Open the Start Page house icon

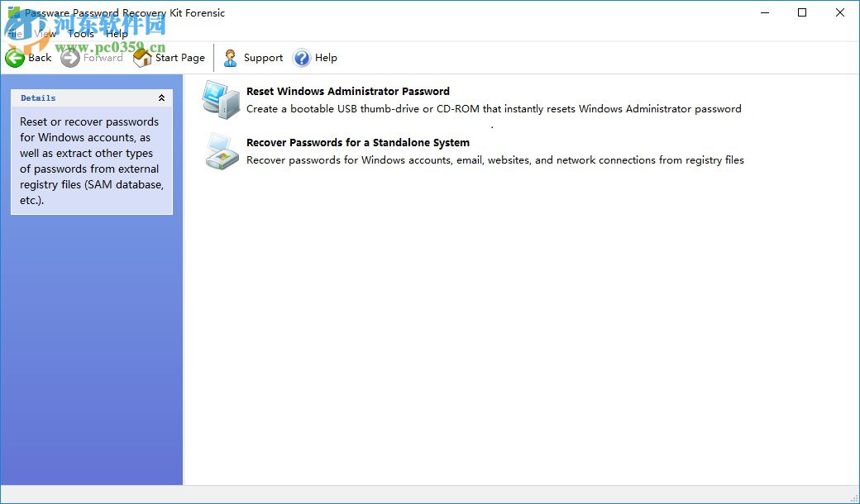pyautogui.click(x=141, y=58)
